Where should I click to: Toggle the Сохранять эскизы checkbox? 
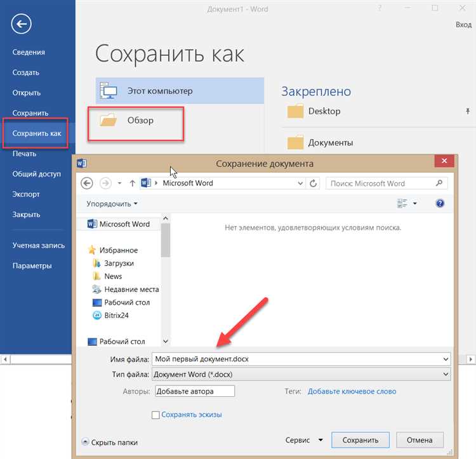tap(155, 415)
